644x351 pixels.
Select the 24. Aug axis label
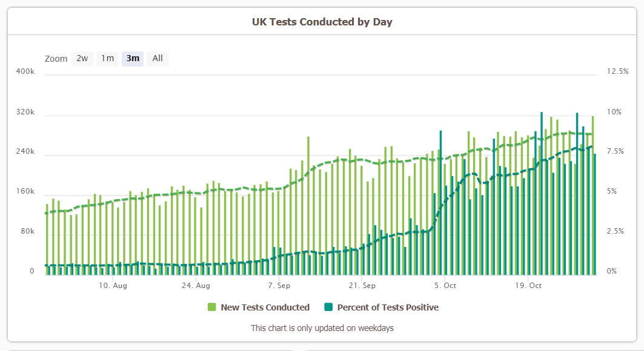tap(196, 284)
